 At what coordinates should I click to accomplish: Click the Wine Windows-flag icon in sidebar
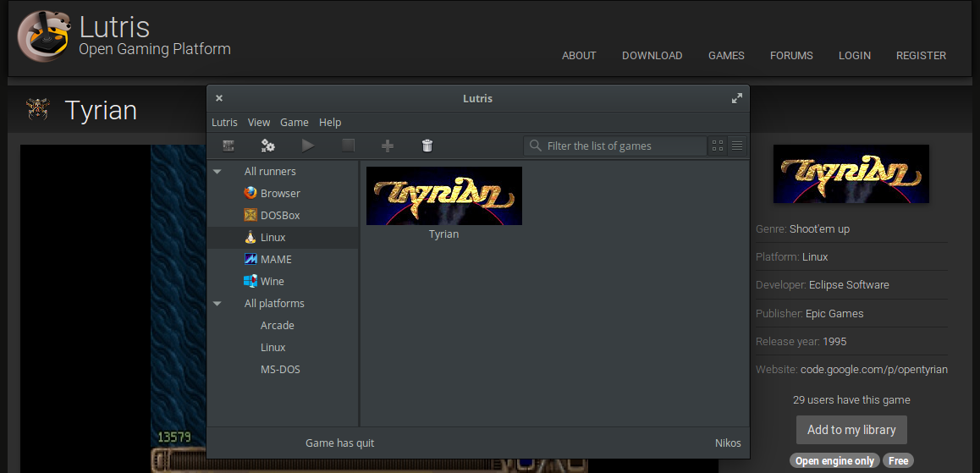(251, 281)
